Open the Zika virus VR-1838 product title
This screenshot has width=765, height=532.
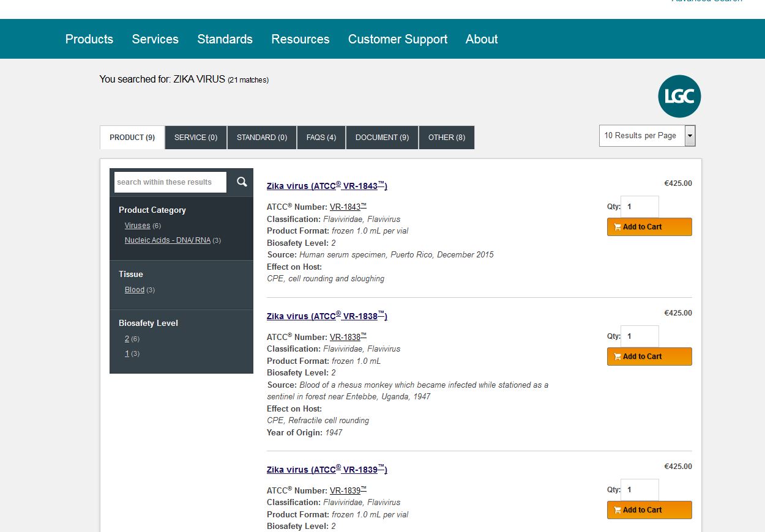(x=327, y=316)
